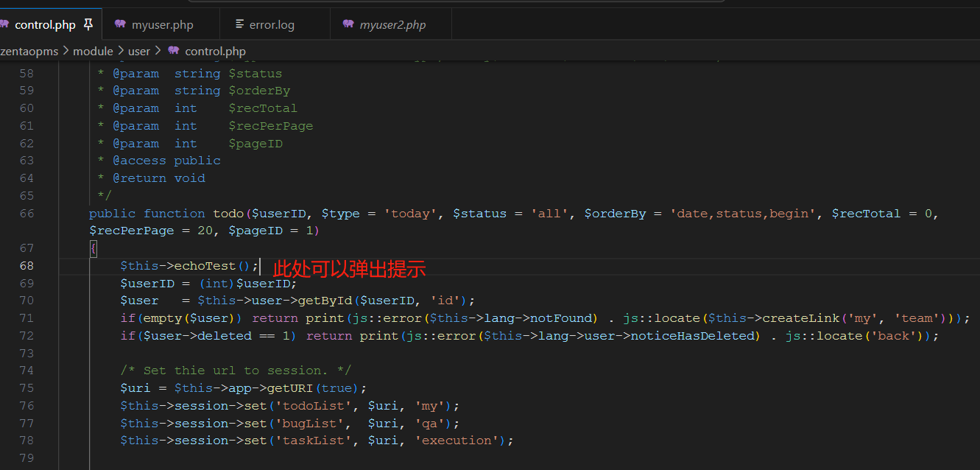Screen dimensions: 980x470
Task: Click line number 68 in the gutter
Action: click(x=27, y=266)
